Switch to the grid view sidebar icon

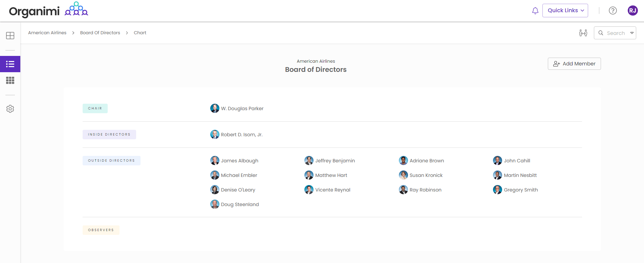coord(10,80)
